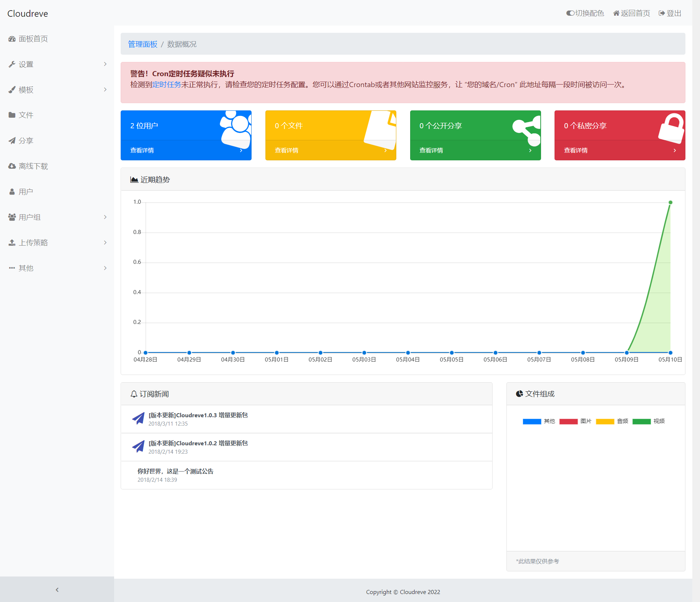Click 返回首页 in the top bar

[x=631, y=13]
